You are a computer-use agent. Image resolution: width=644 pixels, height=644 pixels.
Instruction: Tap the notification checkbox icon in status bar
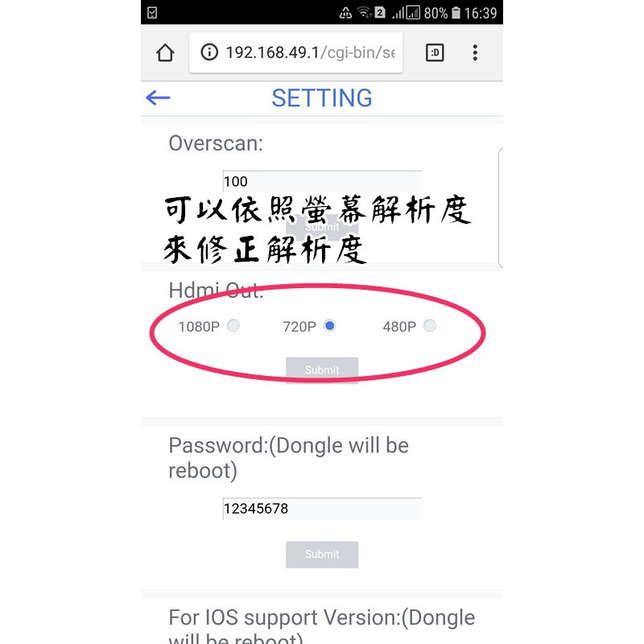click(152, 13)
